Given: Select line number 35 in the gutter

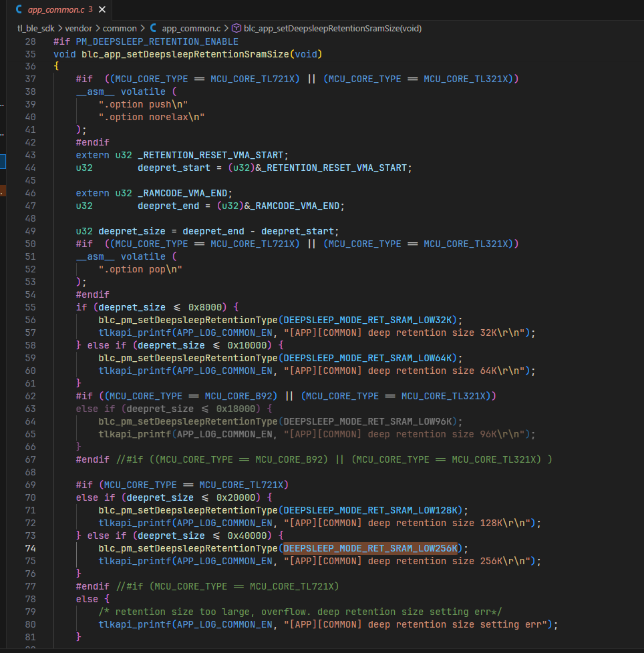Looking at the screenshot, I should (x=31, y=54).
